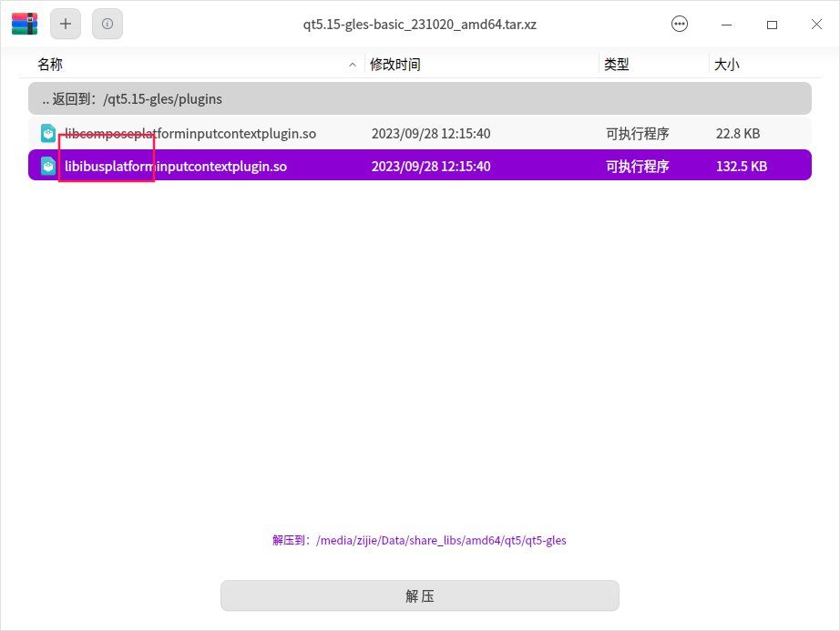Screen dimensions: 840x631
Task: Click the 22.8 KB size cell
Action: point(738,133)
